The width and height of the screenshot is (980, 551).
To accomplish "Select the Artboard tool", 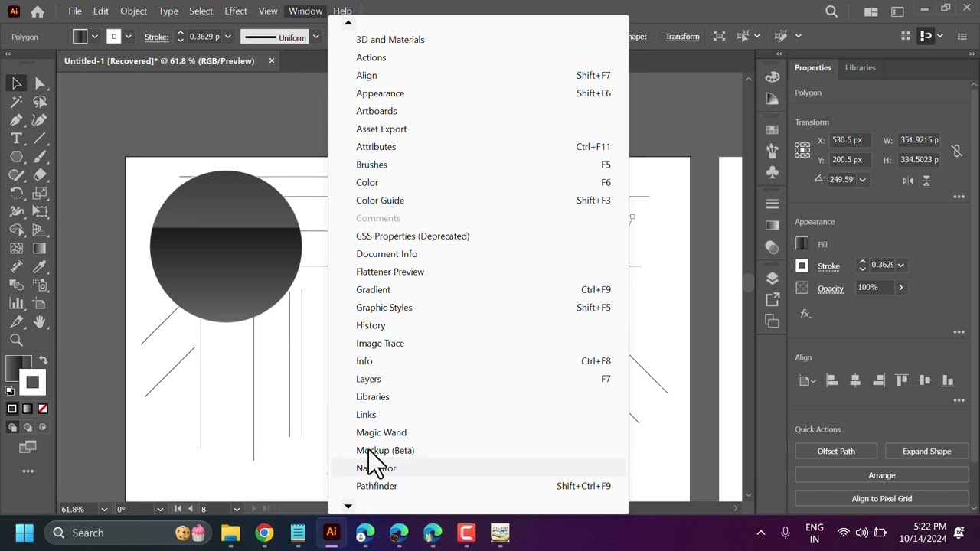I will [40, 304].
